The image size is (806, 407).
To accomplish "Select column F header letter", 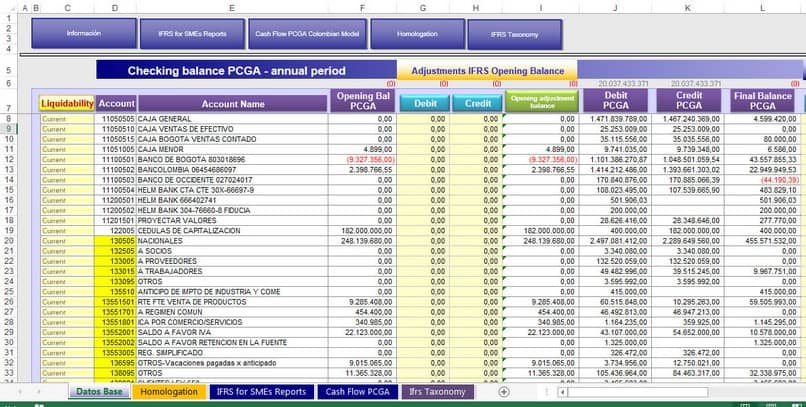I will click(x=362, y=8).
